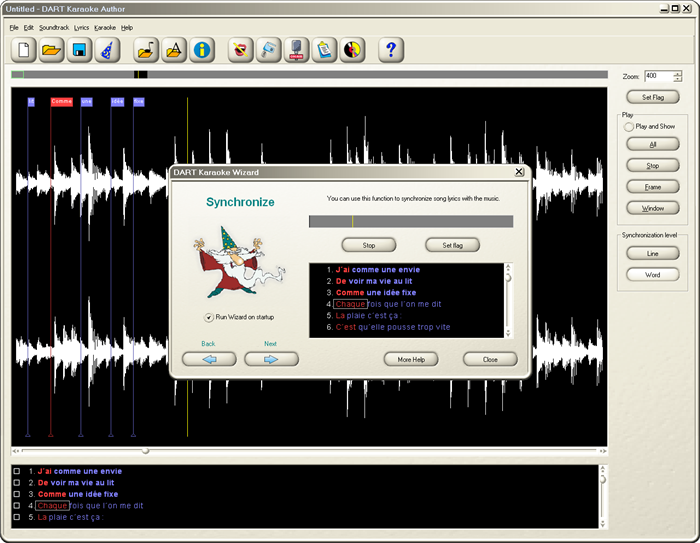Check the box beside lyric line 3
Viewport: 700px width, 543px height.
coord(16,494)
